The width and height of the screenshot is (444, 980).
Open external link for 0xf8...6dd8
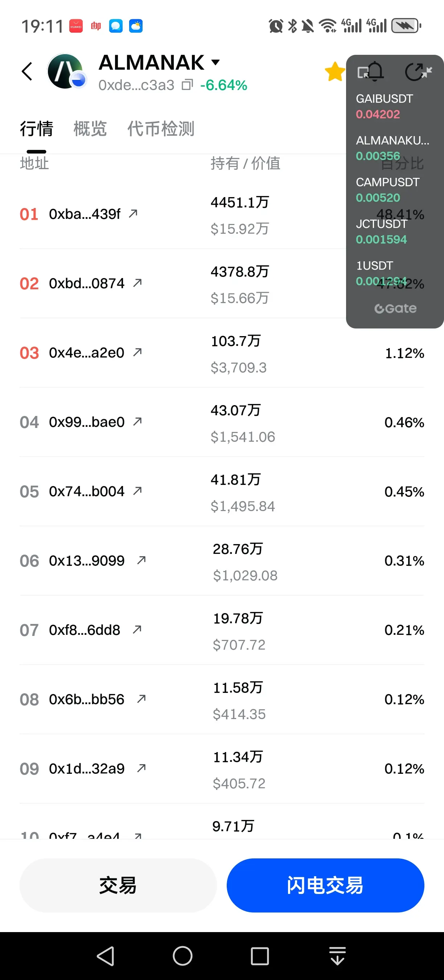[x=137, y=630]
